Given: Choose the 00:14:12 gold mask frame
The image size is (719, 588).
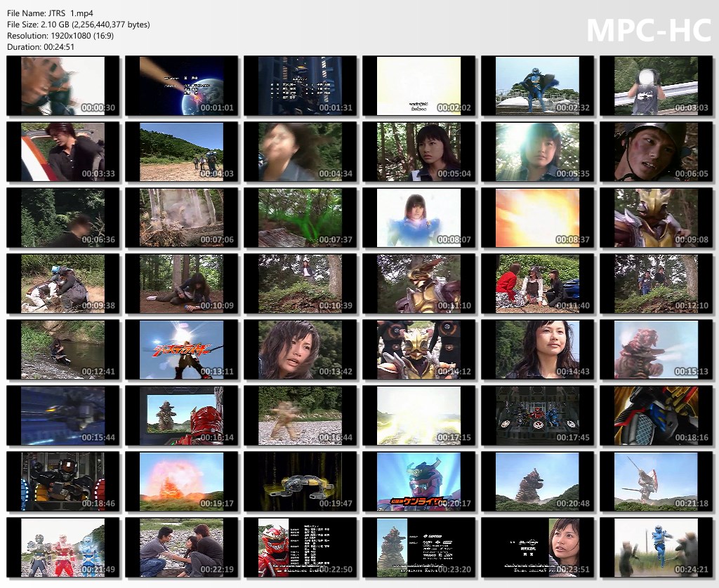Looking at the screenshot, I should (x=418, y=349).
